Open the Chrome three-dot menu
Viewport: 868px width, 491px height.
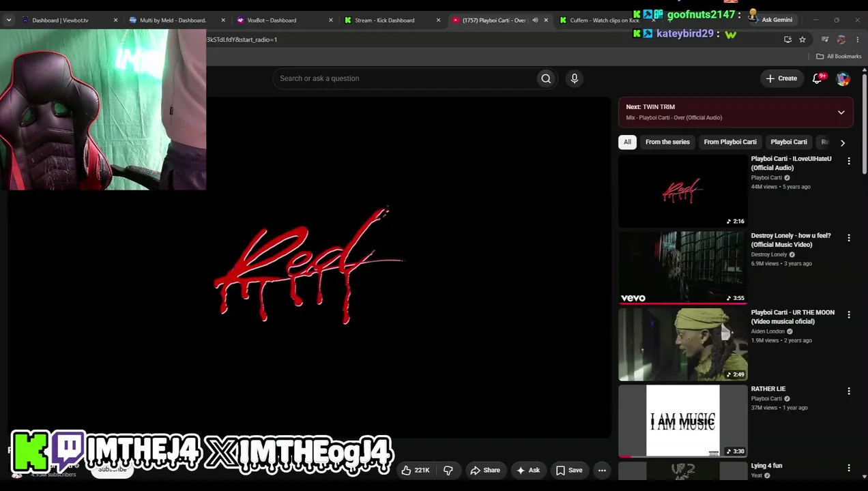pos(858,40)
